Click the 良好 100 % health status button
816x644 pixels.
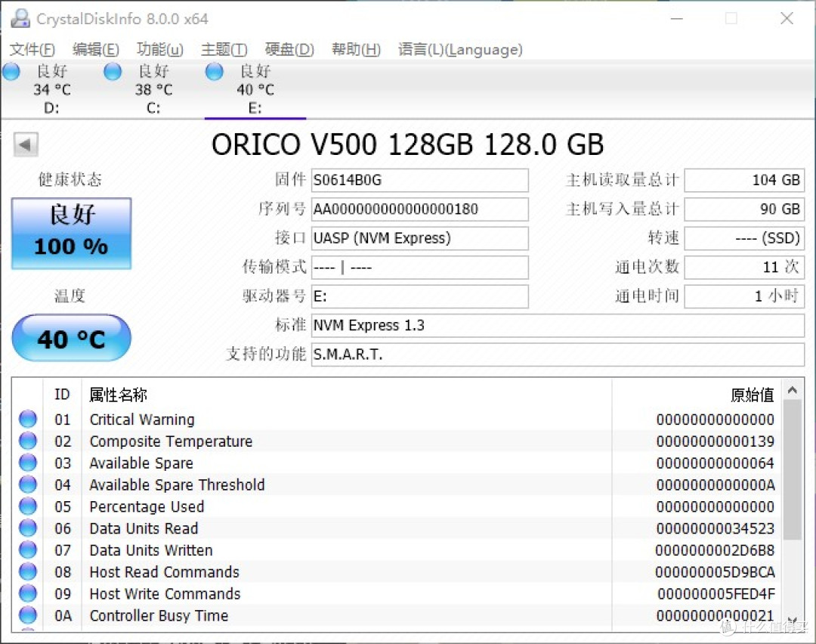coord(71,234)
